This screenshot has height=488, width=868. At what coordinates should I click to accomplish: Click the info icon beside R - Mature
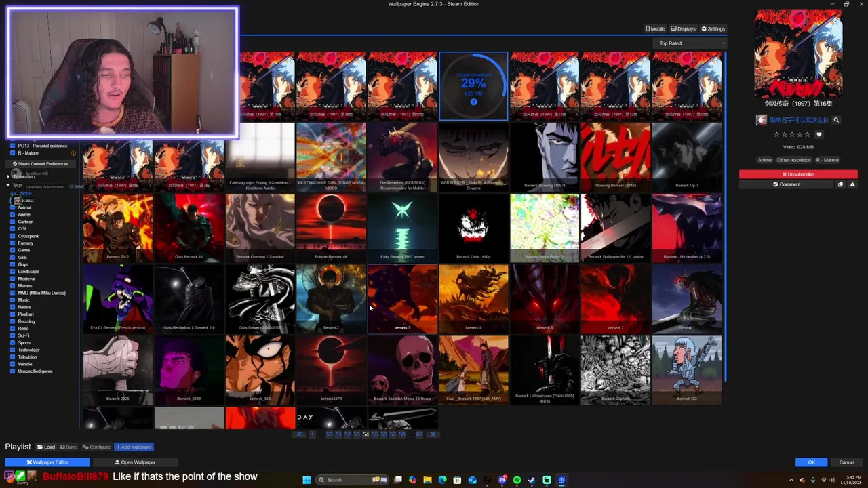pyautogui.click(x=73, y=153)
